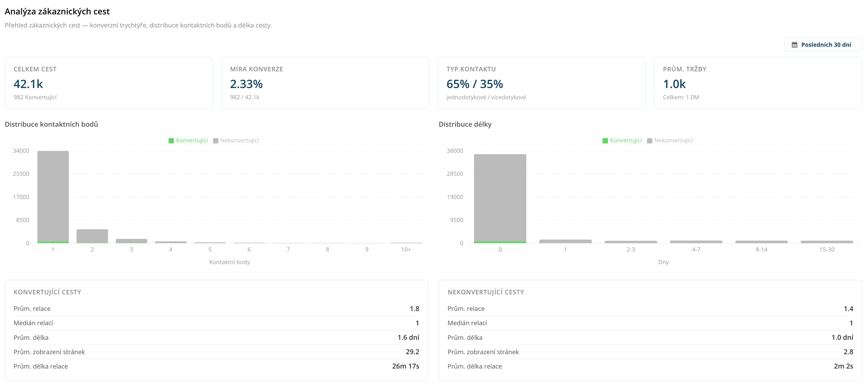
Task: Click the 4-7 days bar
Action: (x=696, y=241)
